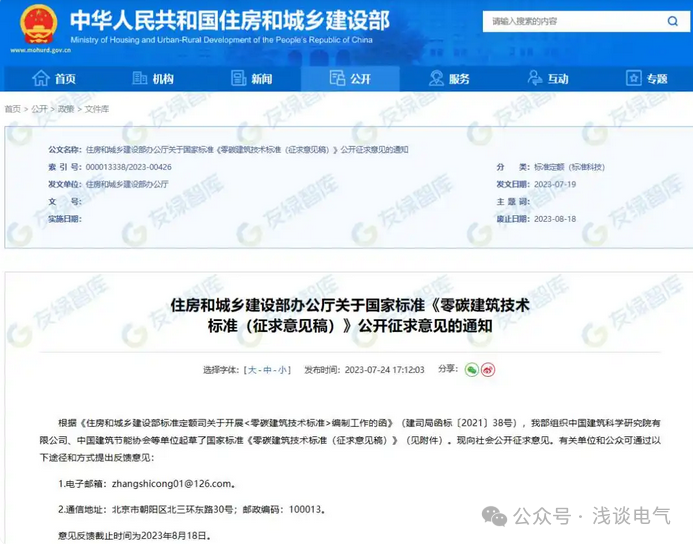The image size is (693, 544).
Task: Click the building icon beside 机构
Action: coord(139,78)
